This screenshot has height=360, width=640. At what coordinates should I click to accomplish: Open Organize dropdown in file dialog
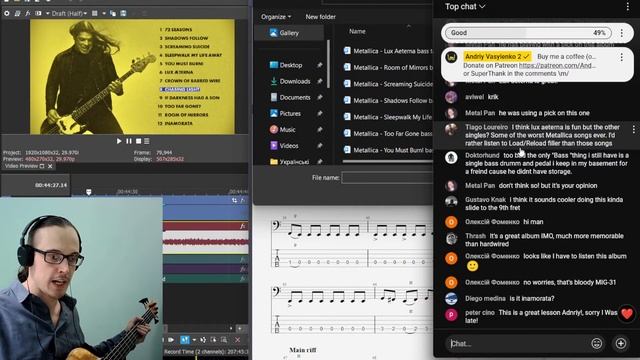pos(276,17)
